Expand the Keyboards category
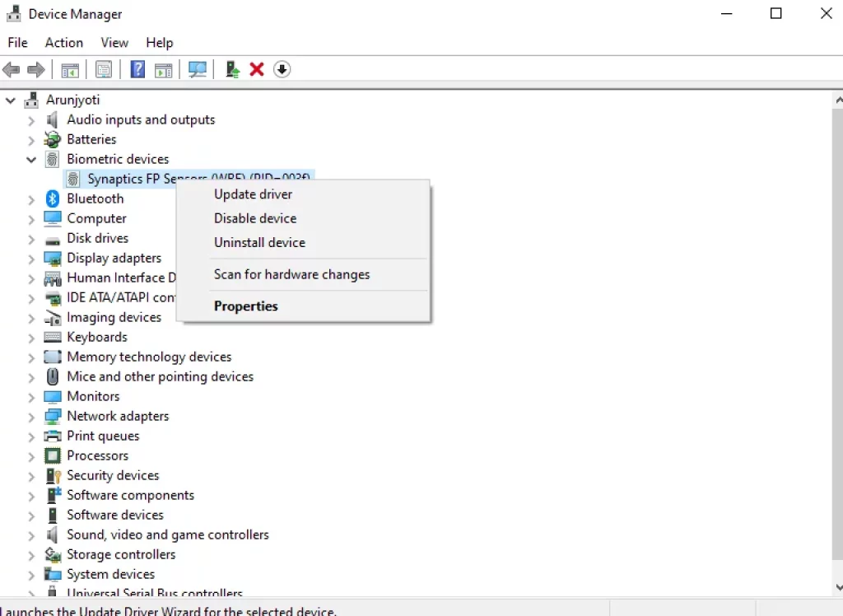 [31, 337]
